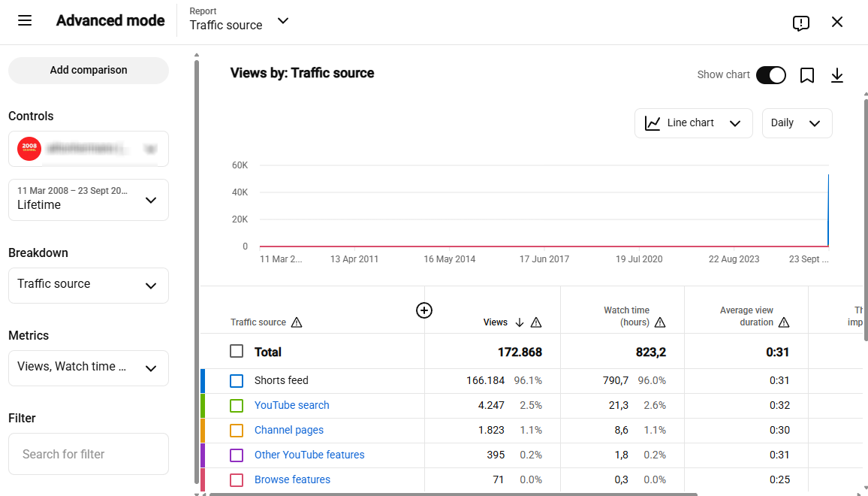
Task: Open the Channel pages link
Action: [x=289, y=430]
